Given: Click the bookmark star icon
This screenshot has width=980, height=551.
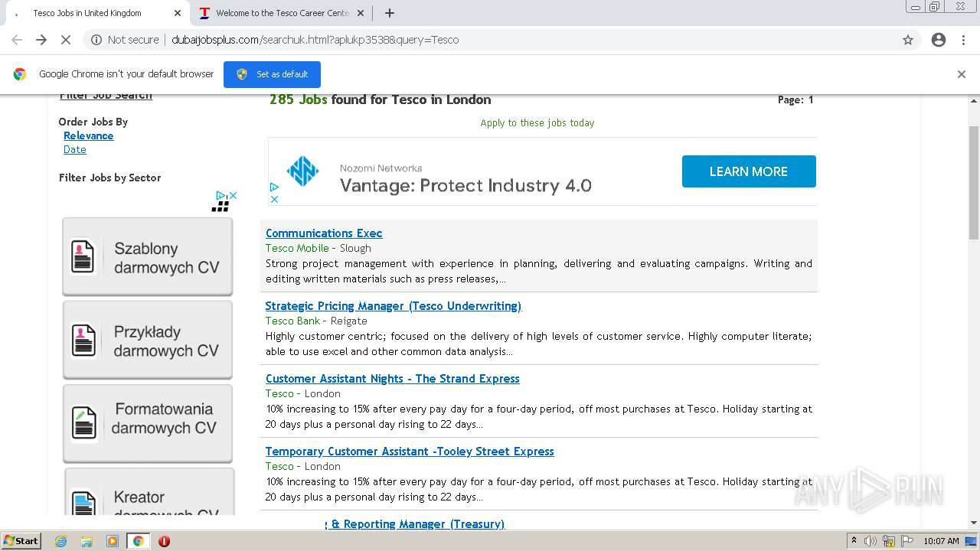Looking at the screenshot, I should pos(908,40).
